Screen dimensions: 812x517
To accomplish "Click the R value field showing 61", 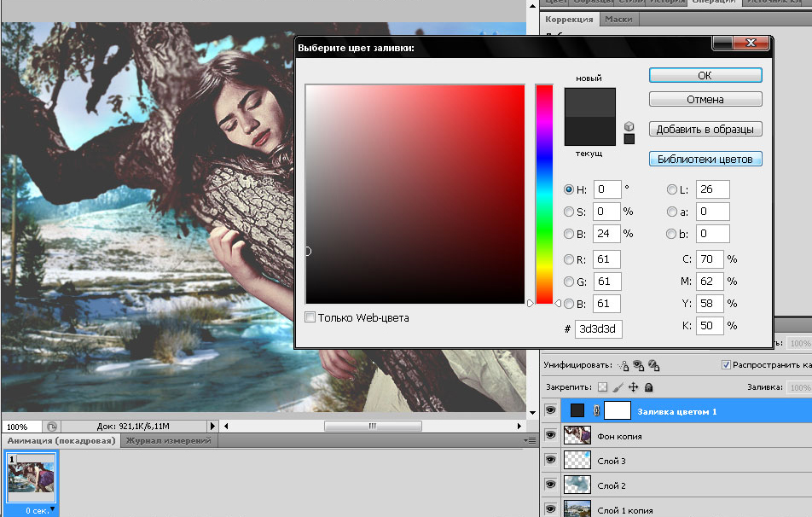I will click(607, 259).
